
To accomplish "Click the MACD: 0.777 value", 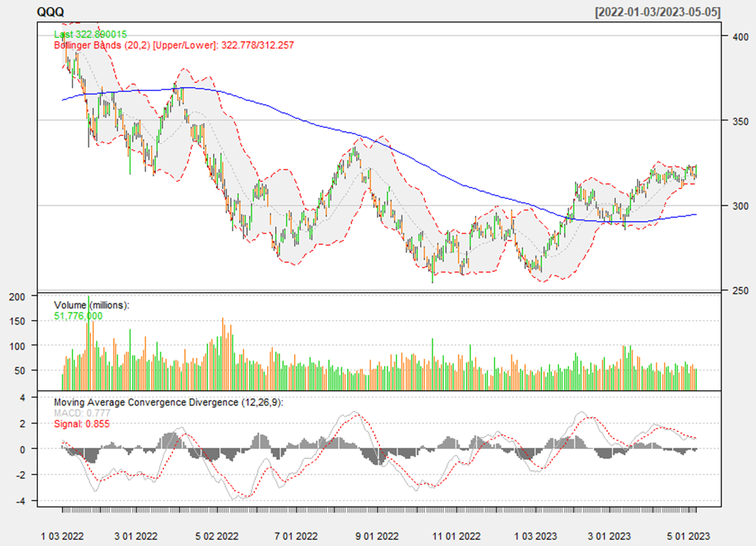I will point(82,413).
